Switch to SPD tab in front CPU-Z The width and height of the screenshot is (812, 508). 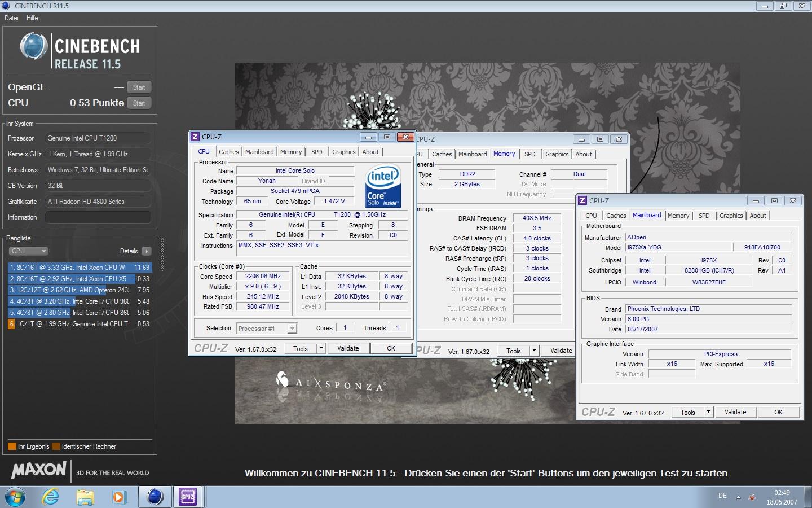[317, 152]
